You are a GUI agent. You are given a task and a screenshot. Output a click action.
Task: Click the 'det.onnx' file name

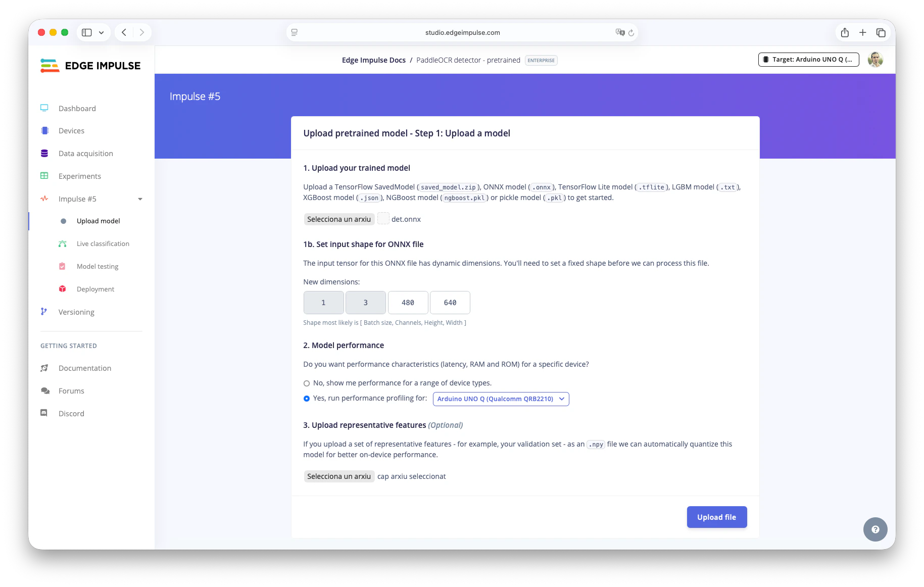406,219
